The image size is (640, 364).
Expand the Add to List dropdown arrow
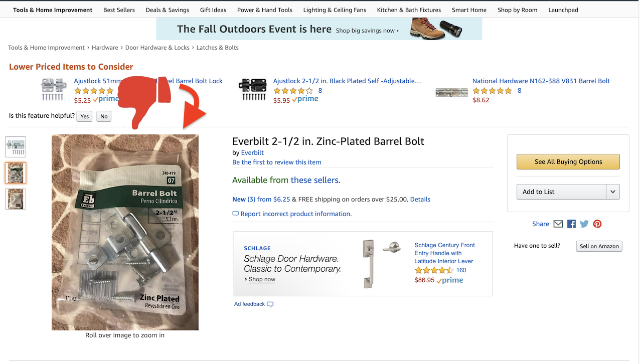point(612,192)
